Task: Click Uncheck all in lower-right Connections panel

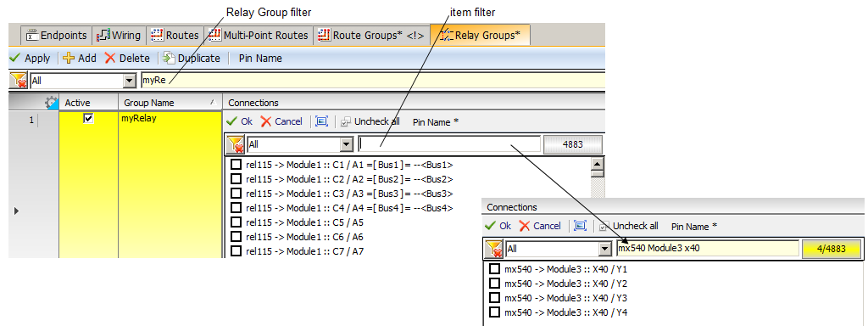Action: tap(628, 226)
